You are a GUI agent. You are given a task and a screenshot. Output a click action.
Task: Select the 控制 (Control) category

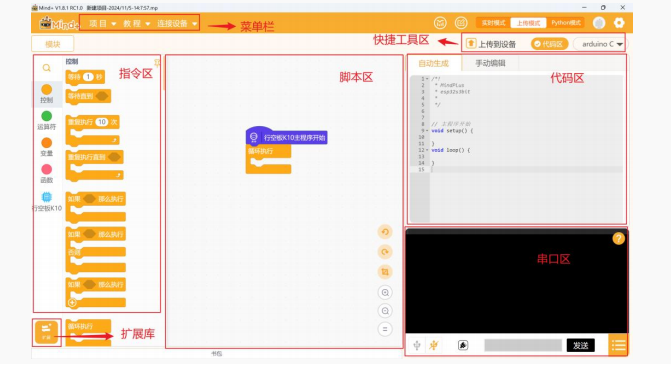pyautogui.click(x=47, y=94)
